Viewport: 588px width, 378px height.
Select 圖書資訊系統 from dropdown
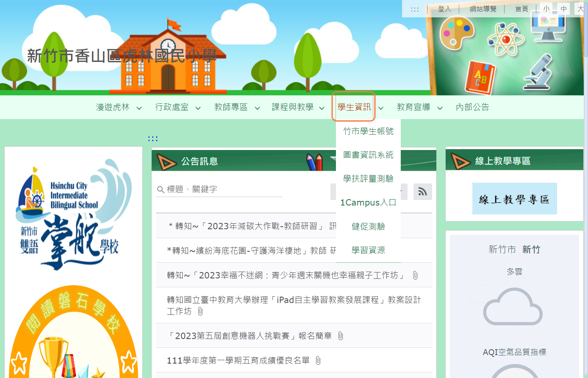[x=368, y=155]
